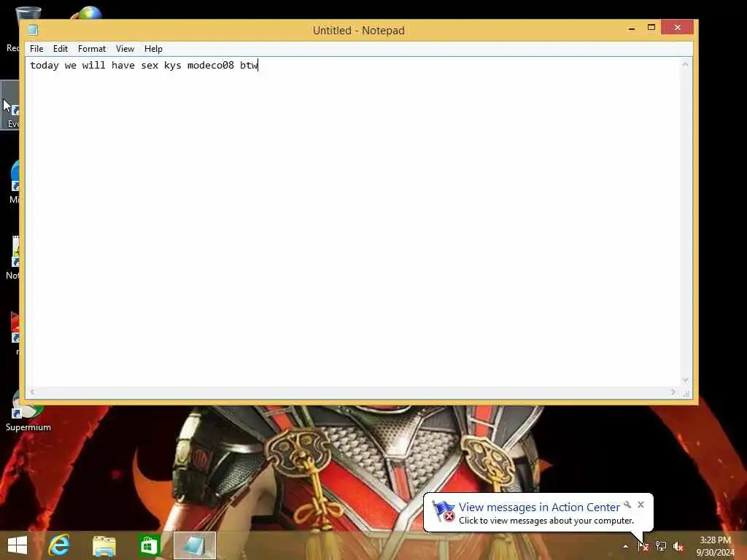Click the Action Center flag tray icon

tap(643, 546)
